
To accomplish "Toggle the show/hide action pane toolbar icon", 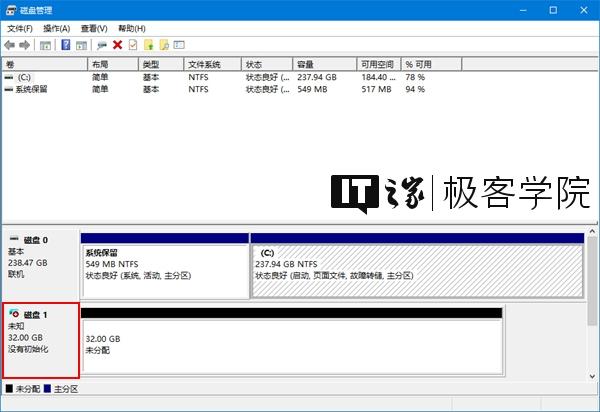I will pyautogui.click(x=81, y=45).
